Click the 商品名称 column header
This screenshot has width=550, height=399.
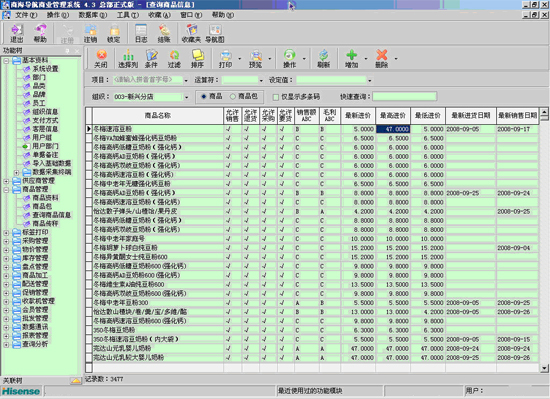coord(158,116)
